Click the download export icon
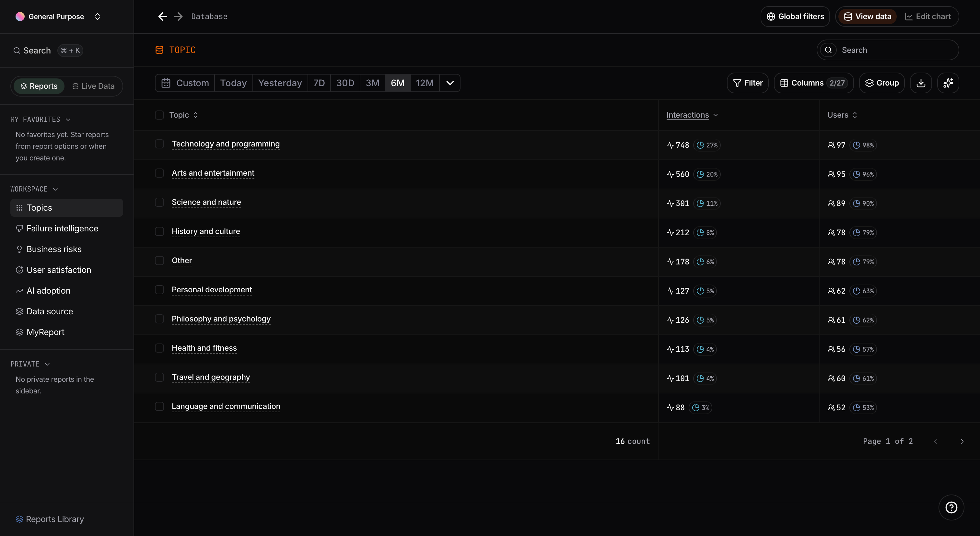This screenshot has height=536, width=980. point(921,83)
